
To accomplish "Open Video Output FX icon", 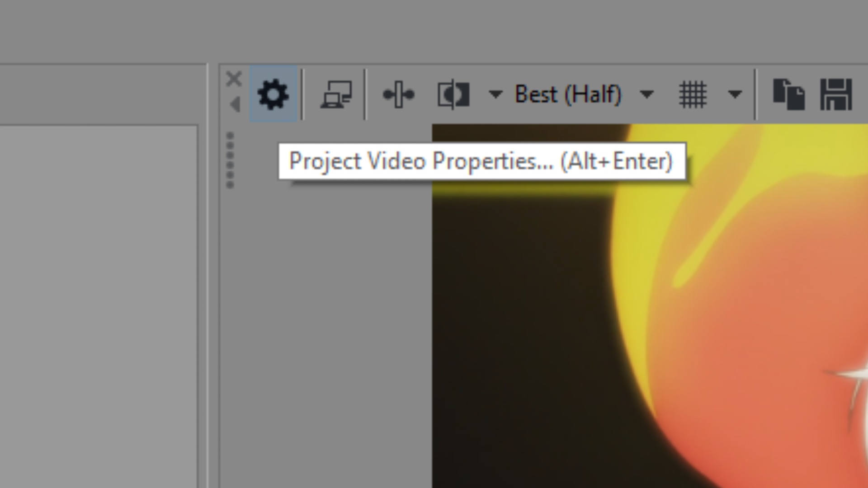I will point(398,94).
